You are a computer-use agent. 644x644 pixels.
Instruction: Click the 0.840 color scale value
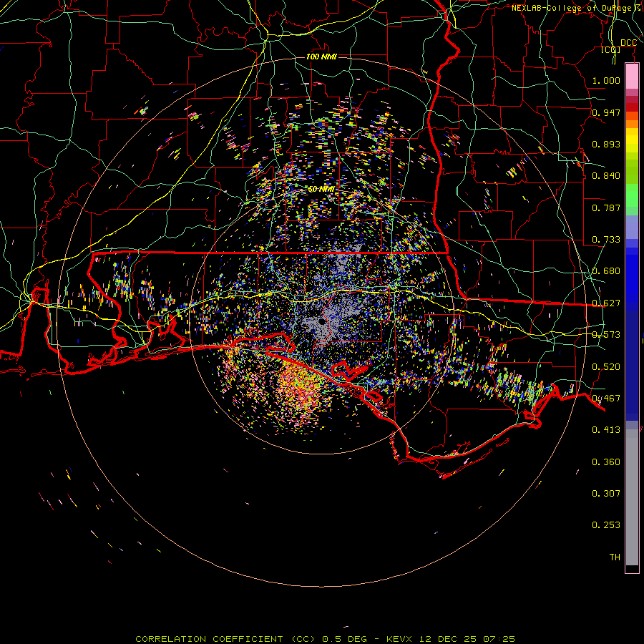pyautogui.click(x=606, y=175)
